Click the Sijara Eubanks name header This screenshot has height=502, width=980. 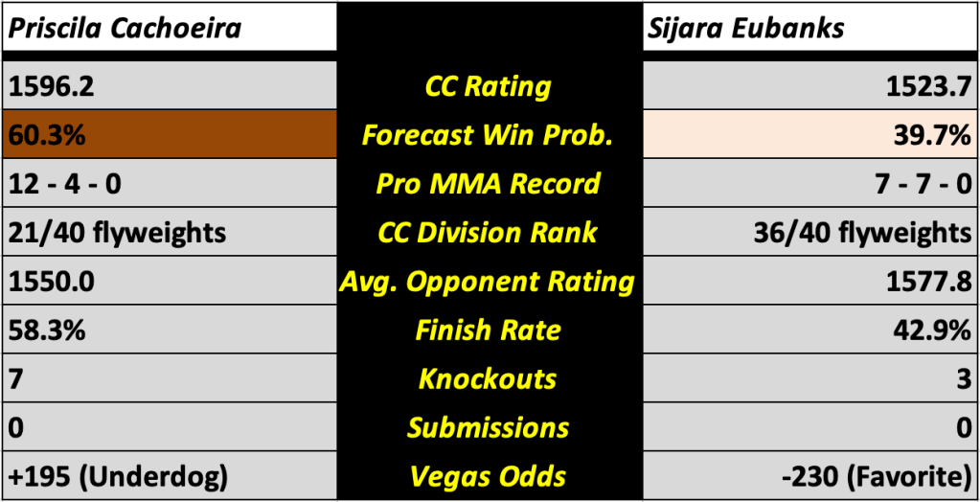(744, 28)
